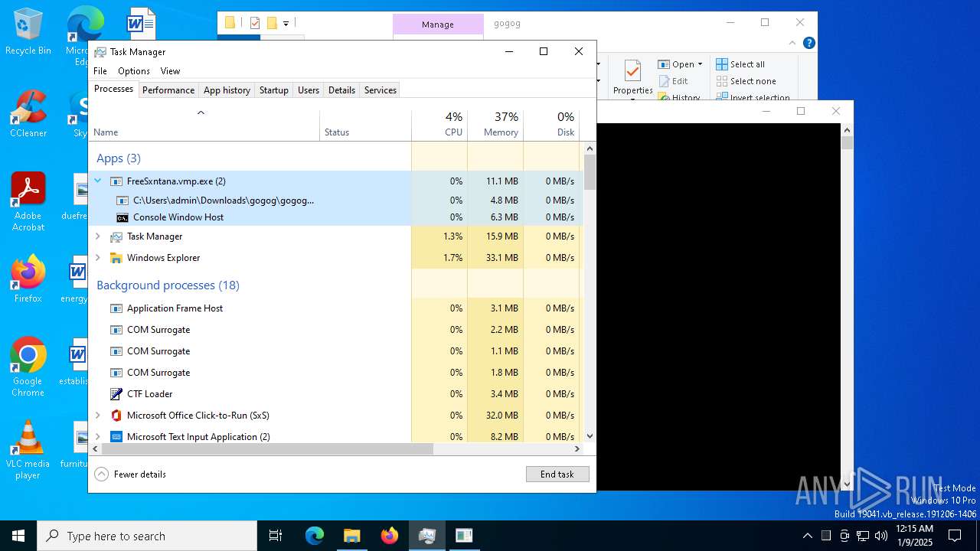Switch to Details tab
The image size is (980, 551).
tap(341, 90)
